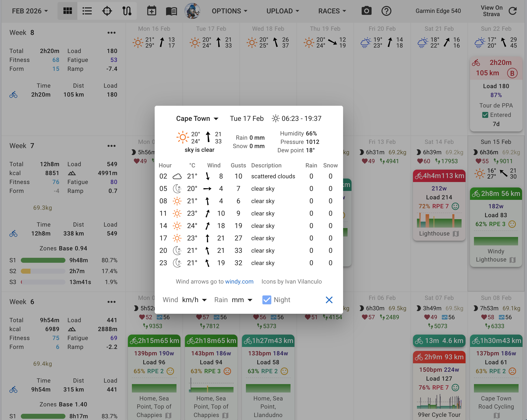Click Mon 16 Feb sunny weather icon
Screen dimensions: 527x420
pyautogui.click(x=138, y=43)
